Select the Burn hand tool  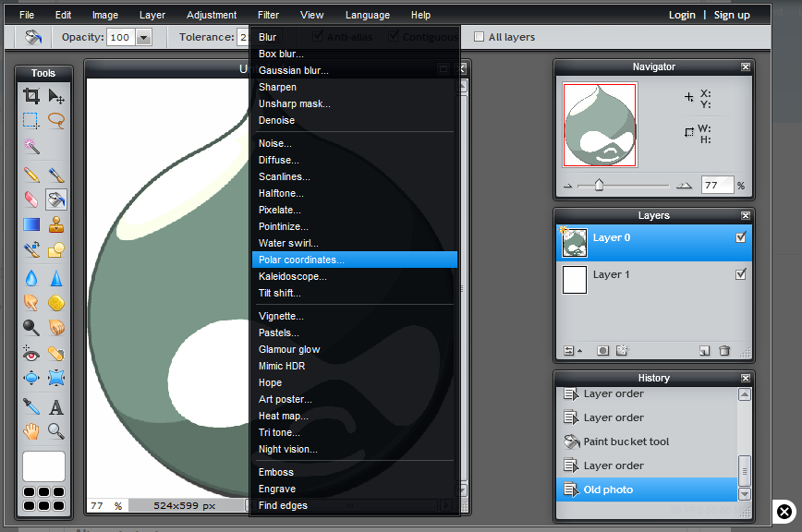(x=56, y=327)
